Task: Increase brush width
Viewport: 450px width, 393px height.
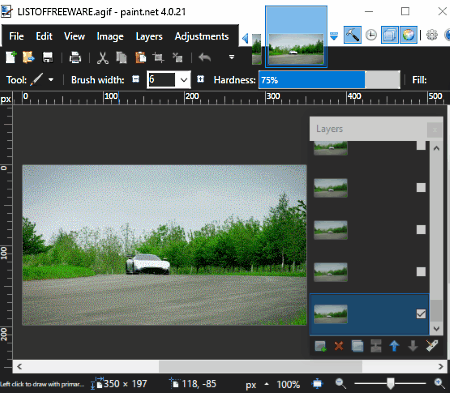Action: tap(200, 79)
